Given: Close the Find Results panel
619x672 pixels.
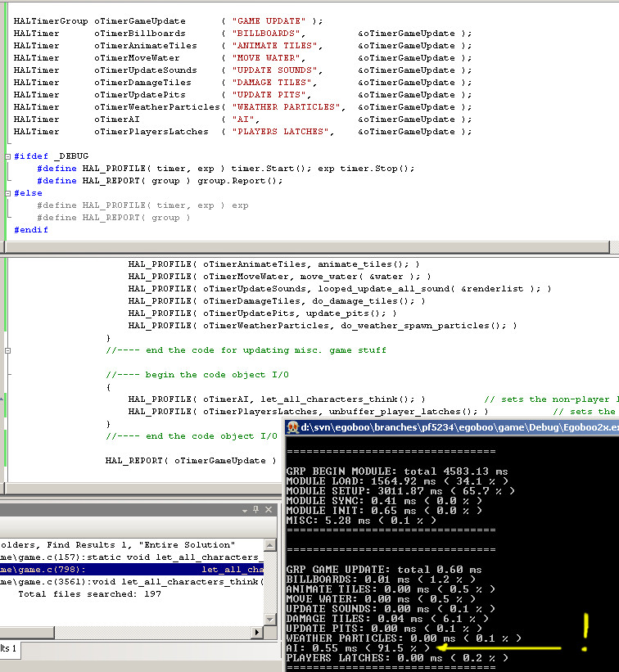Looking at the screenshot, I should click(x=269, y=509).
